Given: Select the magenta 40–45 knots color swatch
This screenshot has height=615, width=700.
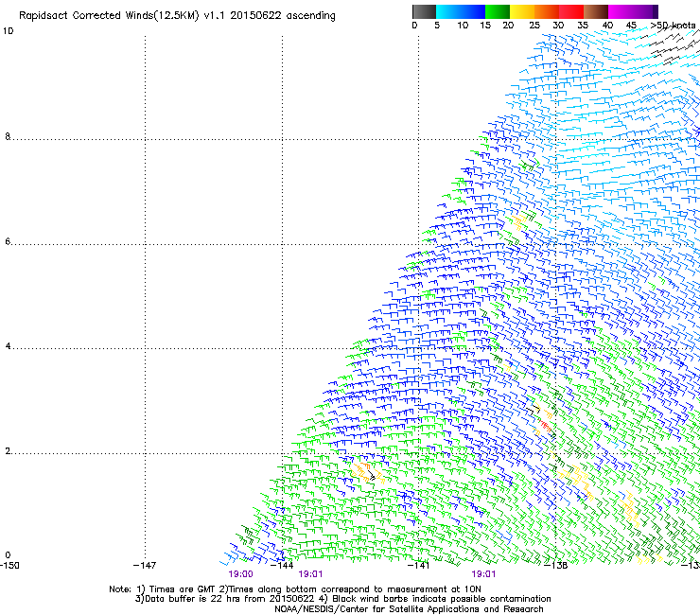Looking at the screenshot, I should [621, 11].
